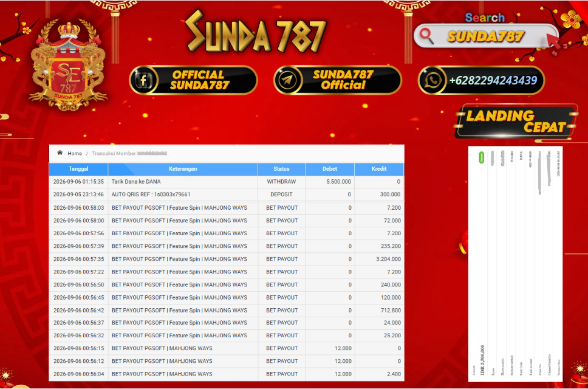Click the magnifying glass search icon
Viewport: 588px width, 389px height.
[x=426, y=36]
